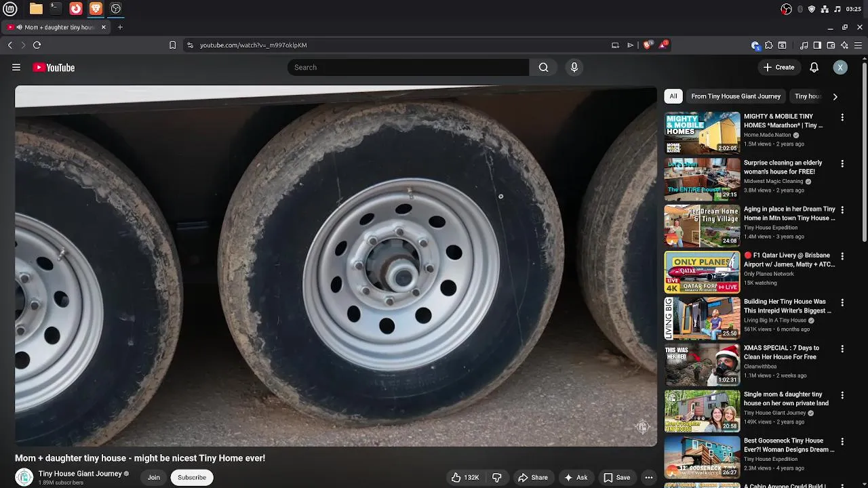Open options for Aging in place video
The height and width of the screenshot is (488, 868).
[x=842, y=210]
